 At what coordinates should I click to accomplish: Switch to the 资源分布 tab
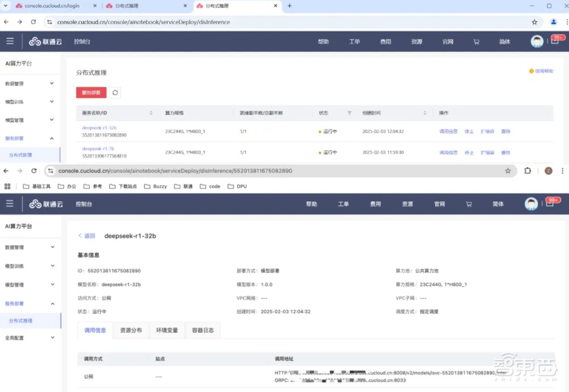(131, 330)
